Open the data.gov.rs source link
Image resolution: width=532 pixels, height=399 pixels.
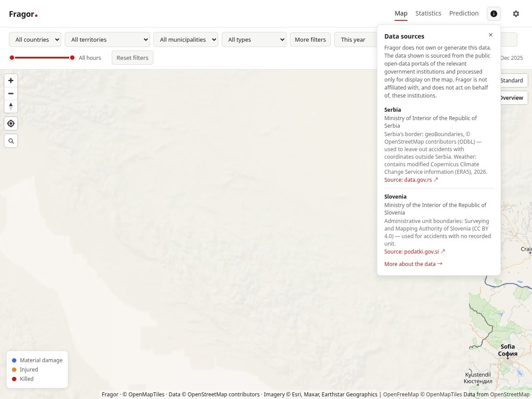[x=411, y=180]
